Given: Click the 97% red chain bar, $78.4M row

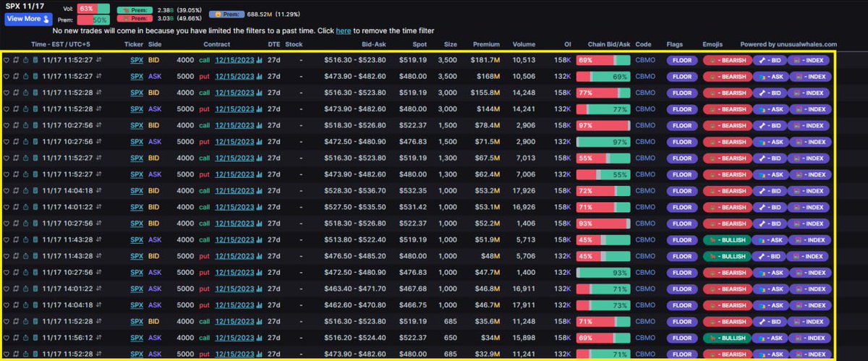Looking at the screenshot, I should [603, 125].
